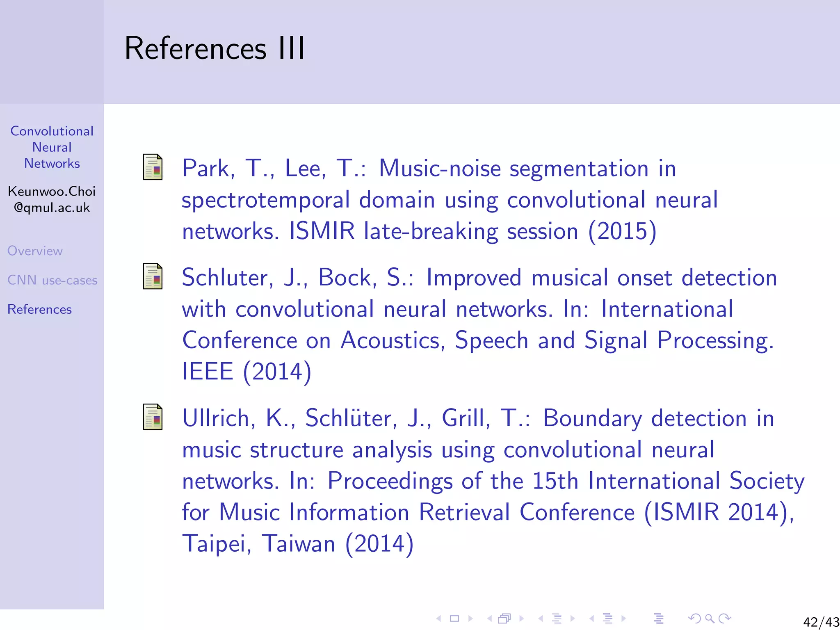This screenshot has height=630, width=840.
Task: Go to previous slide arrow in navigation bar
Action: [439, 619]
